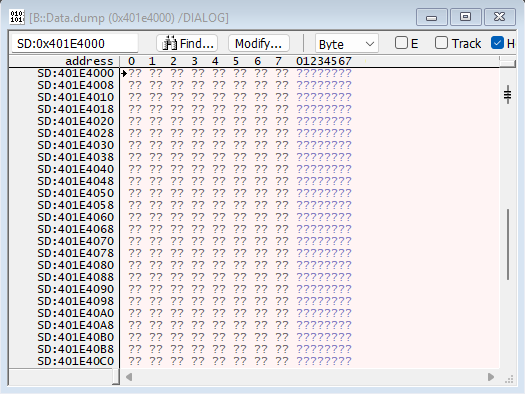
Task: Click the Data.dump window title icon
Action: (17, 17)
